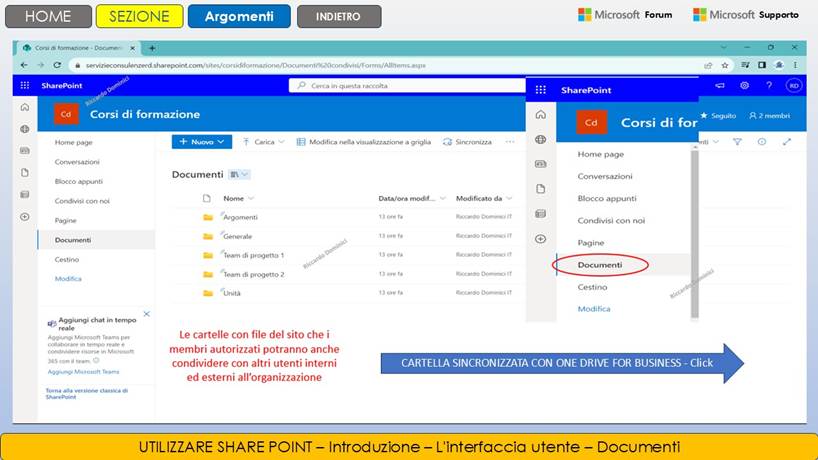The height and width of the screenshot is (460, 818).
Task: Open the view switcher next to the Documenti heading
Action: pos(239,174)
